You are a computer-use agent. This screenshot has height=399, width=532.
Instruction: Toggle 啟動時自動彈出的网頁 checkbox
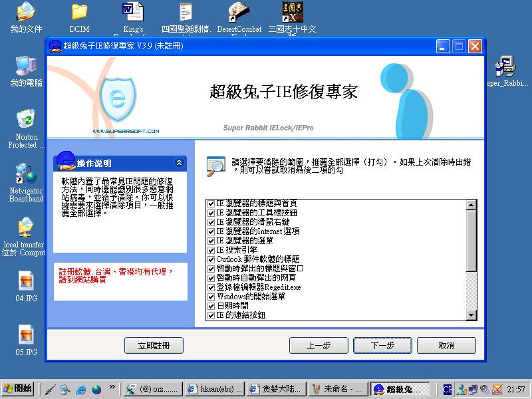[x=211, y=278]
